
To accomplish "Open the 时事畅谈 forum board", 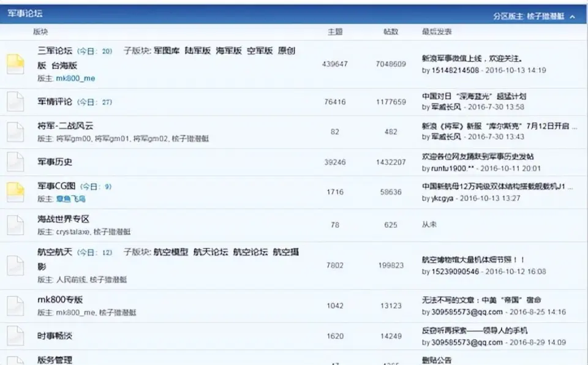I will click(55, 336).
